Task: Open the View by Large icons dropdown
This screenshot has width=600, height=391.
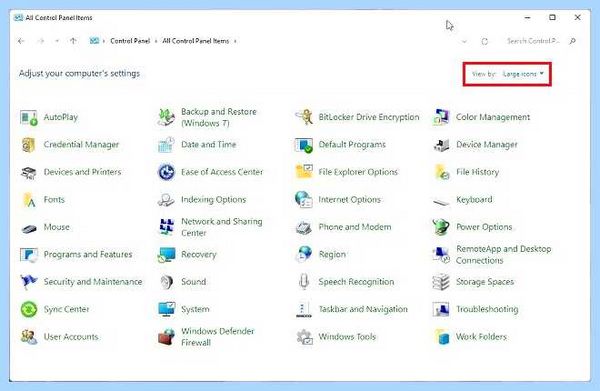Action: (x=523, y=74)
